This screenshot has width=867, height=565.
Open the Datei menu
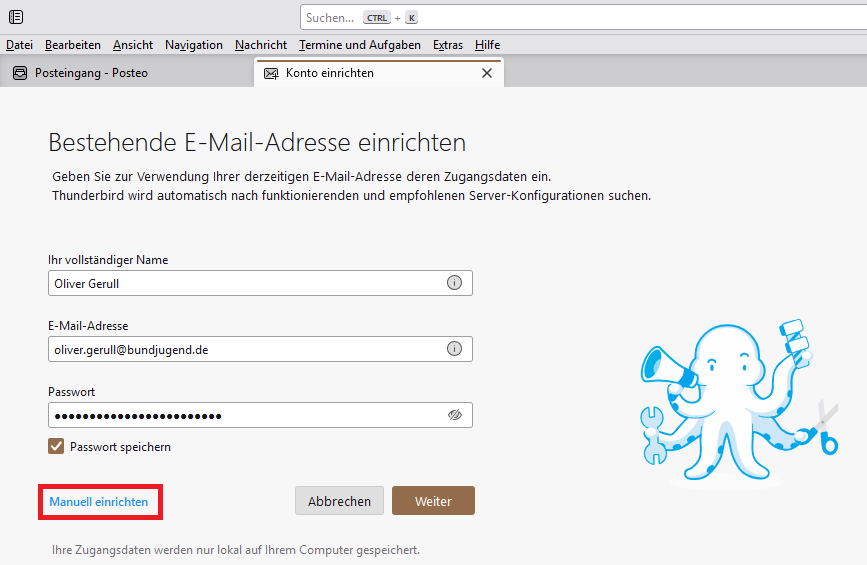[19, 45]
